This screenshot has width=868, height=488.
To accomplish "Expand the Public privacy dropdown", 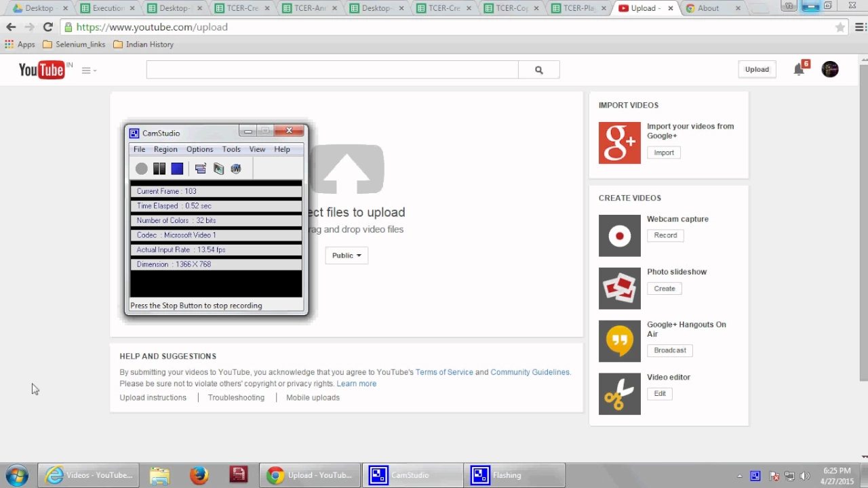I will 347,256.
